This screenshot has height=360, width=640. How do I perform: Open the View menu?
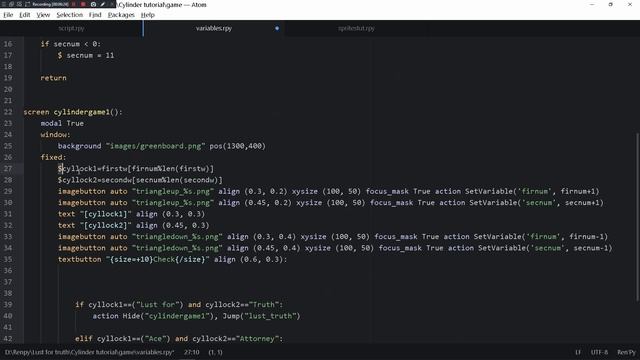coord(43,15)
